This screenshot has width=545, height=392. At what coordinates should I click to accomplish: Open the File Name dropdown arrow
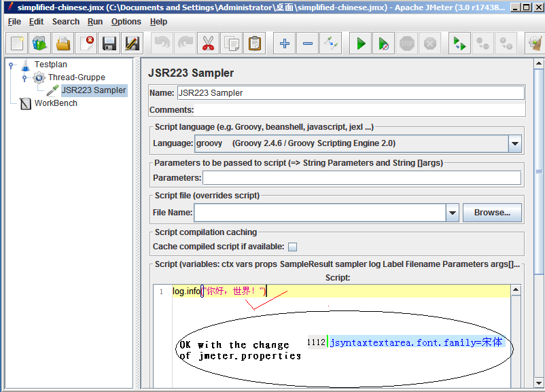tap(453, 213)
